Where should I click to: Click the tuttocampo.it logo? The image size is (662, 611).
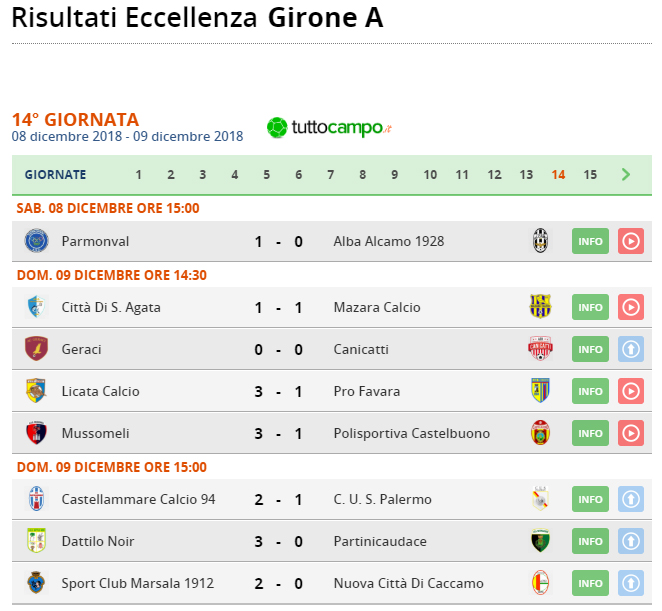[x=329, y=128]
